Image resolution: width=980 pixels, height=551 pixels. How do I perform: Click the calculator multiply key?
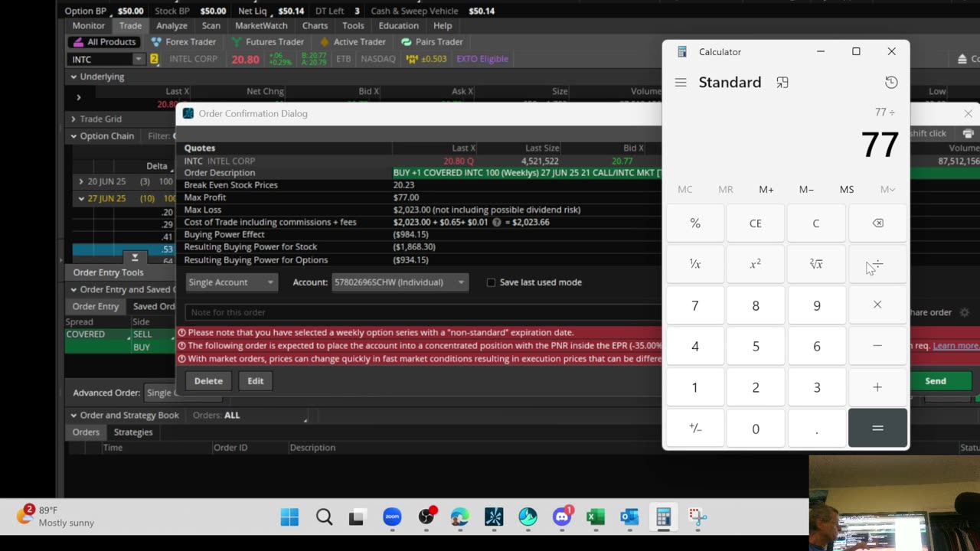pyautogui.click(x=877, y=305)
